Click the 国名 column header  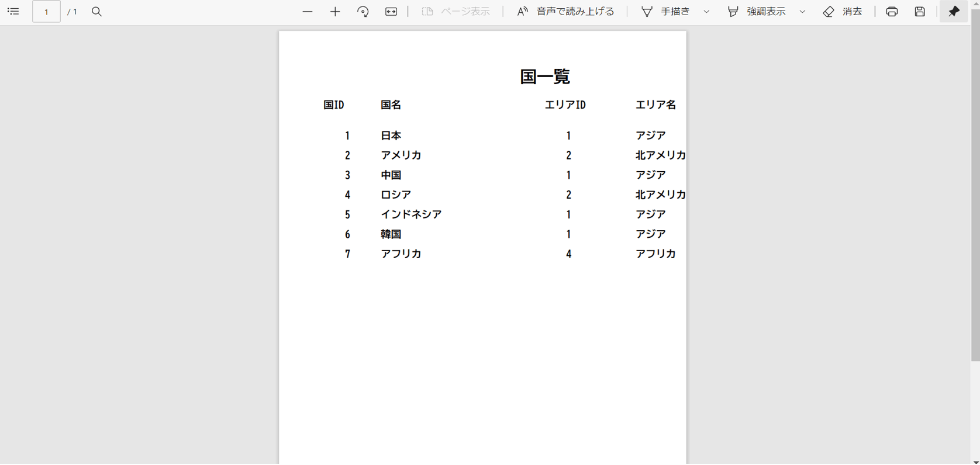coord(391,105)
